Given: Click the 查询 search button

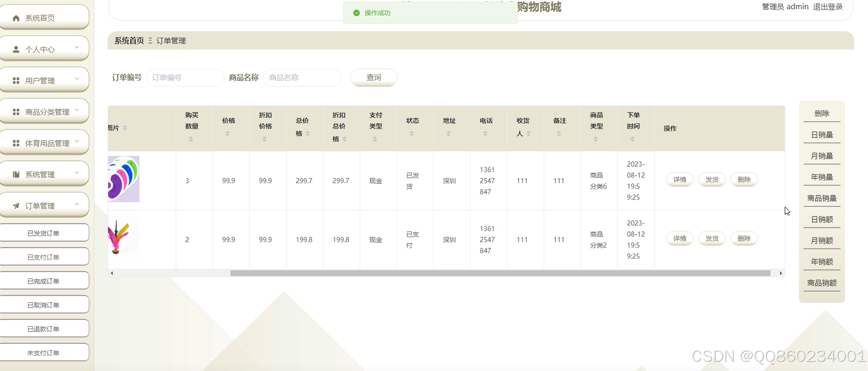Looking at the screenshot, I should point(374,77).
